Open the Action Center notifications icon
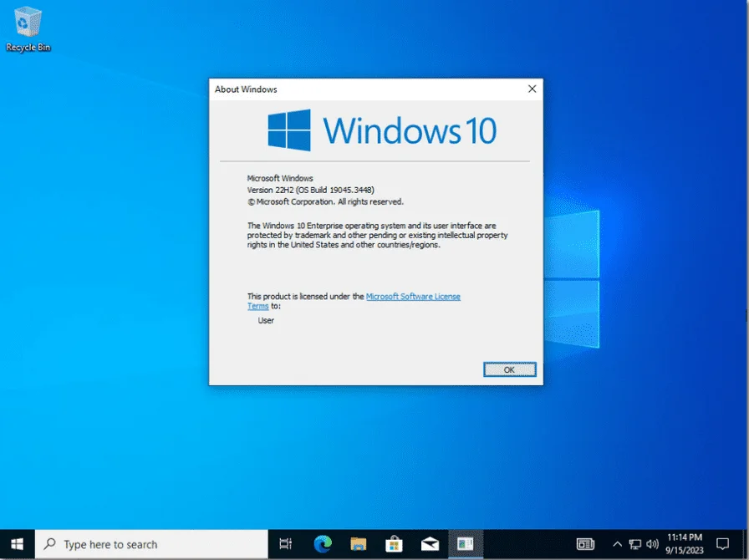Viewport: 749px width, 560px height. [723, 544]
